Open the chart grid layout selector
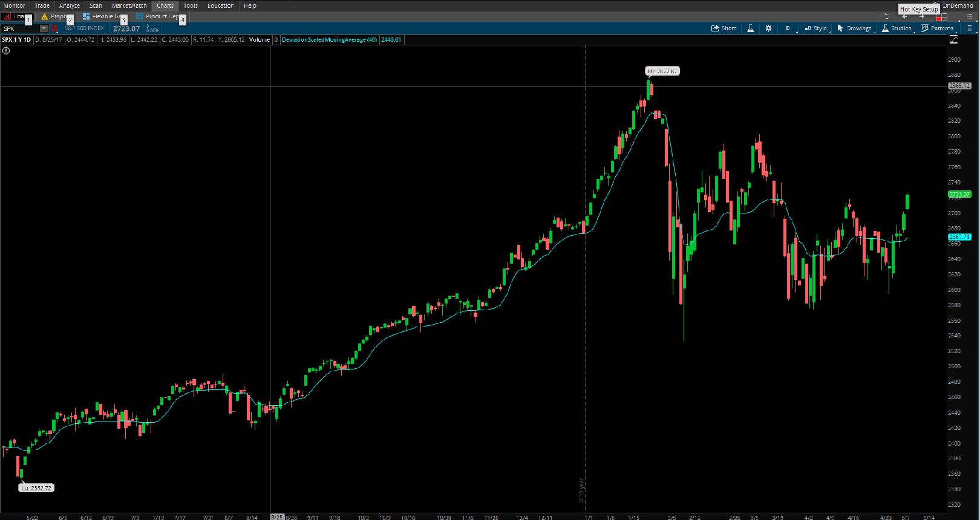980x520 pixels. point(941,17)
